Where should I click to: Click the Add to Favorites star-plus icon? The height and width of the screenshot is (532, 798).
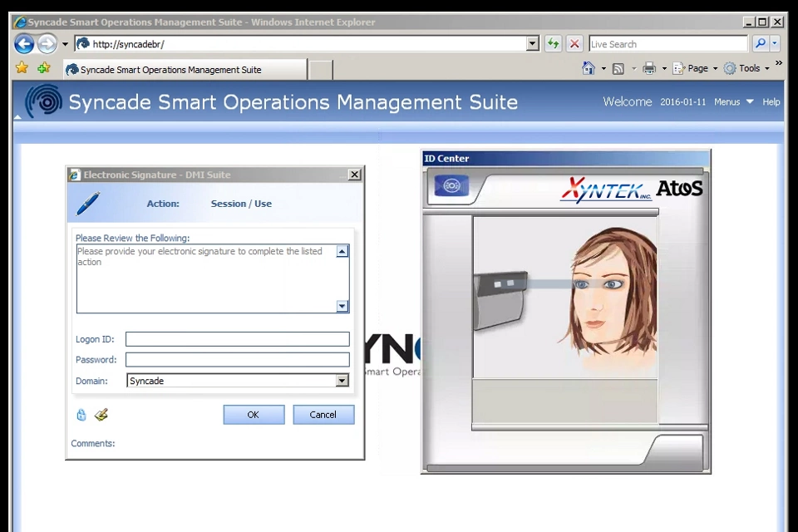(x=44, y=67)
